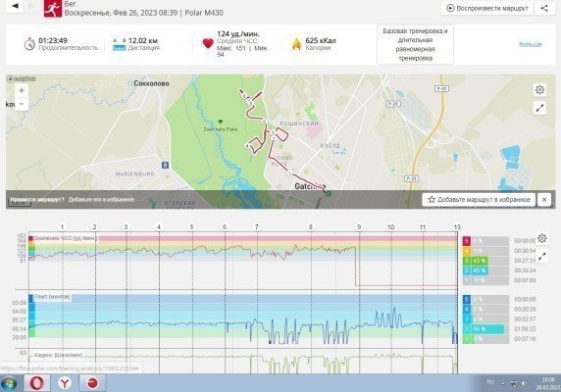The image size is (561, 392).
Task: Click the calories flame icon
Action: pyautogui.click(x=296, y=44)
